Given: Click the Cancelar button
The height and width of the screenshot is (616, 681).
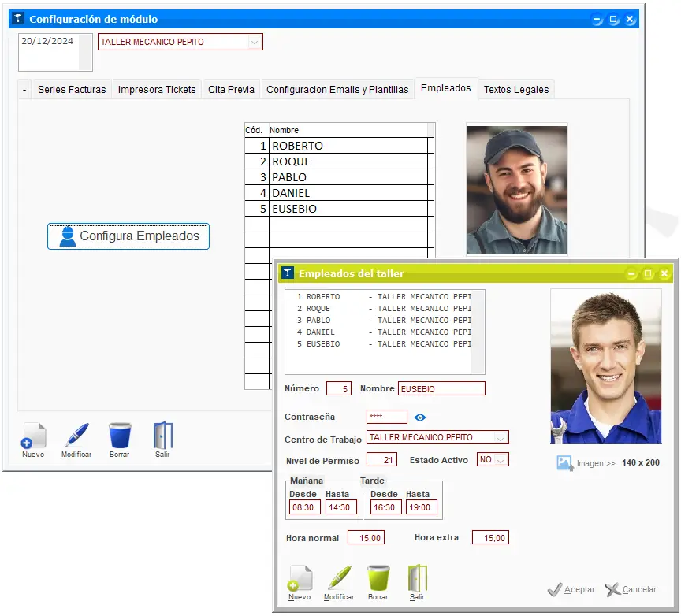Looking at the screenshot, I should coord(631,589).
